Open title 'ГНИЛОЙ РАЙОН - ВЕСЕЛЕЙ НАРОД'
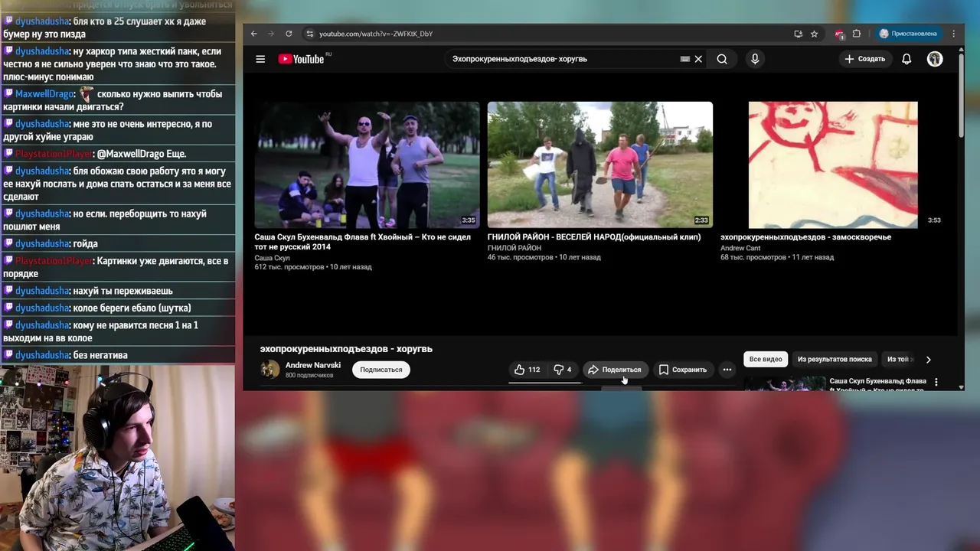The image size is (980, 551). (x=594, y=237)
